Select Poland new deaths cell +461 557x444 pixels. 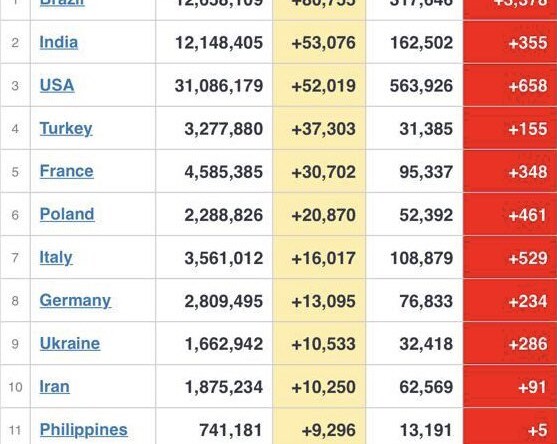coord(510,215)
